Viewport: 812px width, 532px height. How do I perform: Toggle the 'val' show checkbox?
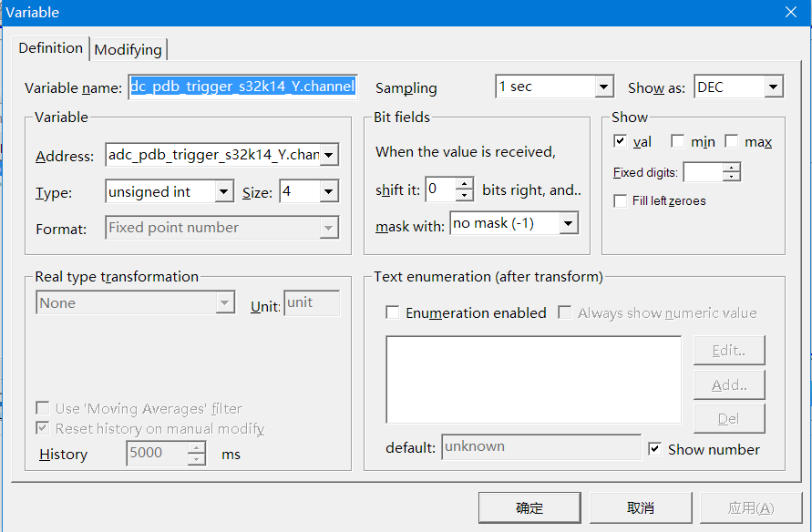click(x=621, y=141)
